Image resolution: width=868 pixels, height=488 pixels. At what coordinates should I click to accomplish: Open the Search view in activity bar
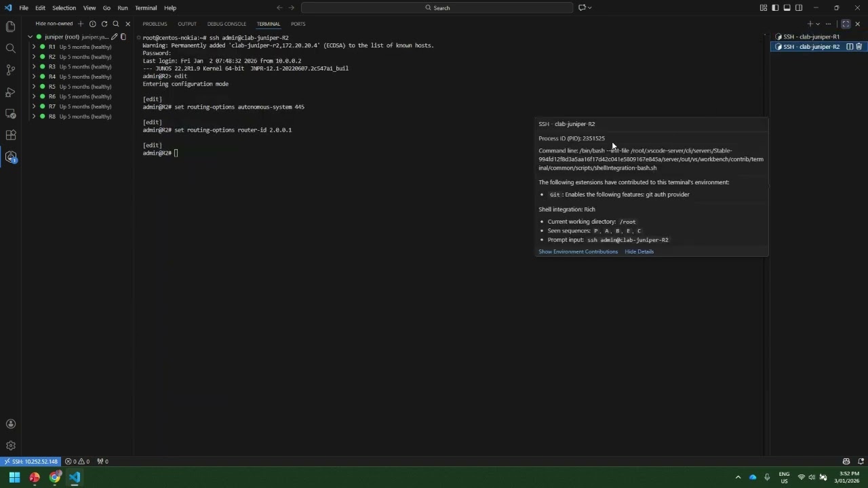click(11, 48)
